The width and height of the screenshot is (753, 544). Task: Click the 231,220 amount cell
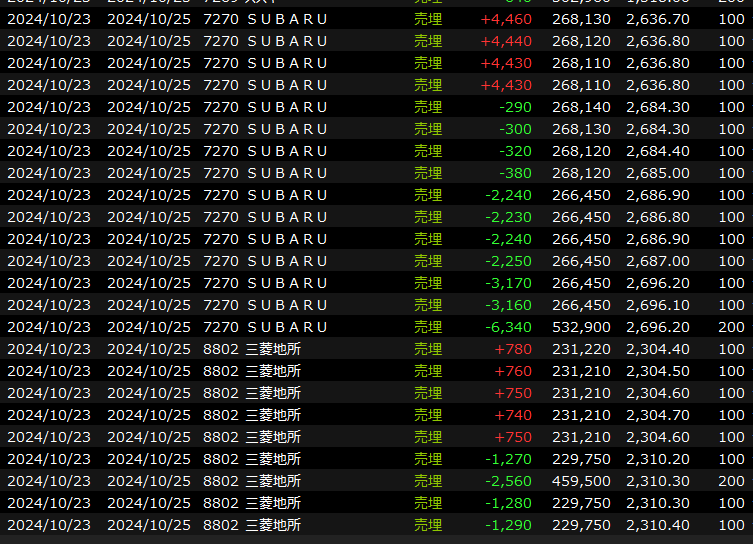pos(581,349)
